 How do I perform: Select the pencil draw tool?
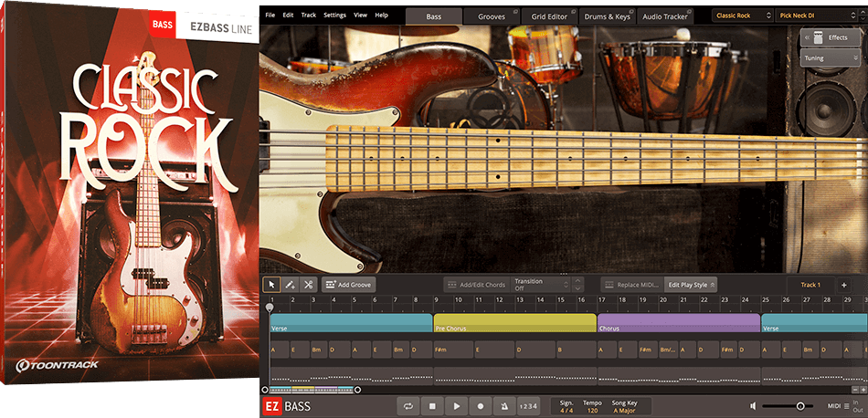coord(290,285)
